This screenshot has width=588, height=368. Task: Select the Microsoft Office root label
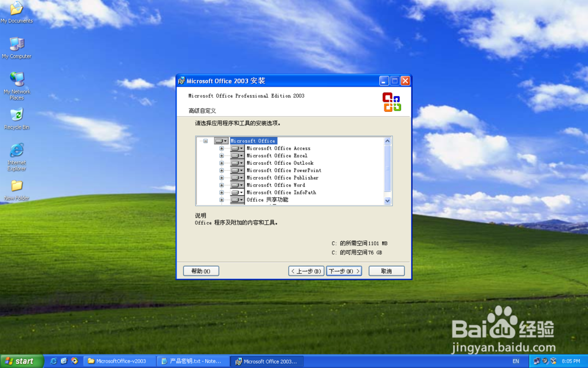point(253,141)
